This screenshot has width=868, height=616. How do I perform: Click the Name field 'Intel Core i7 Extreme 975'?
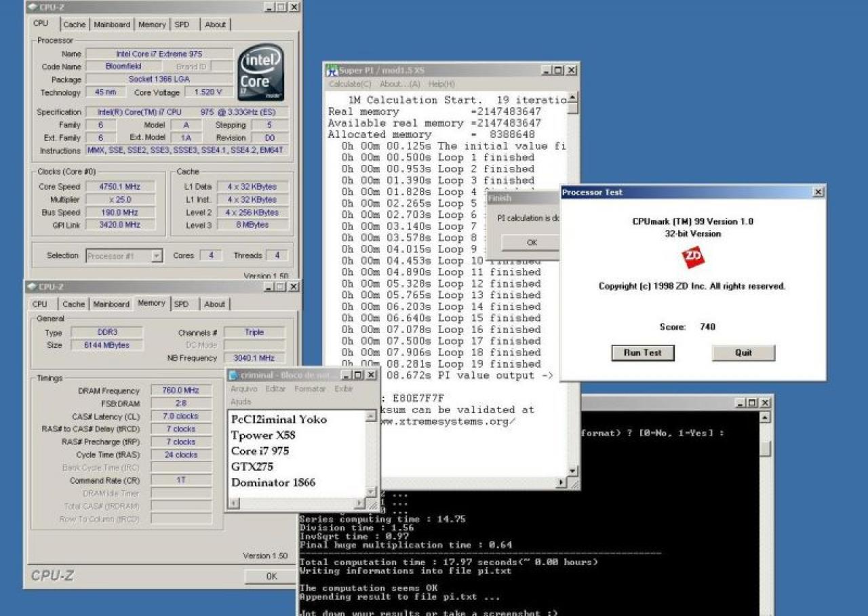pyautogui.click(x=159, y=54)
